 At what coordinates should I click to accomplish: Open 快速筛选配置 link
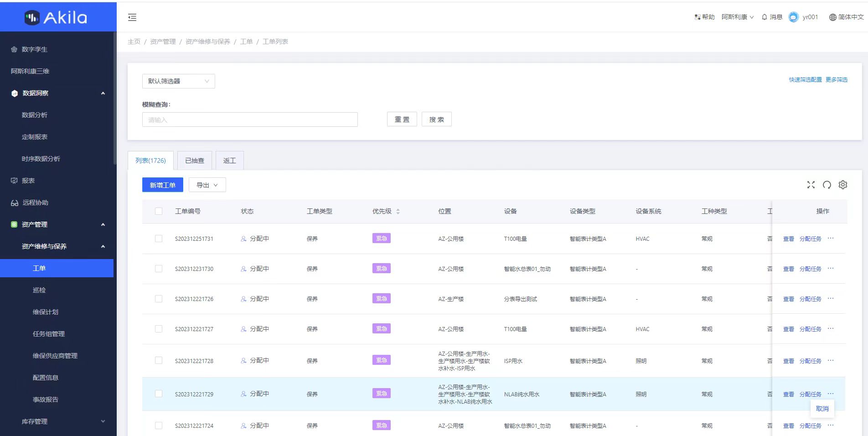click(x=806, y=79)
